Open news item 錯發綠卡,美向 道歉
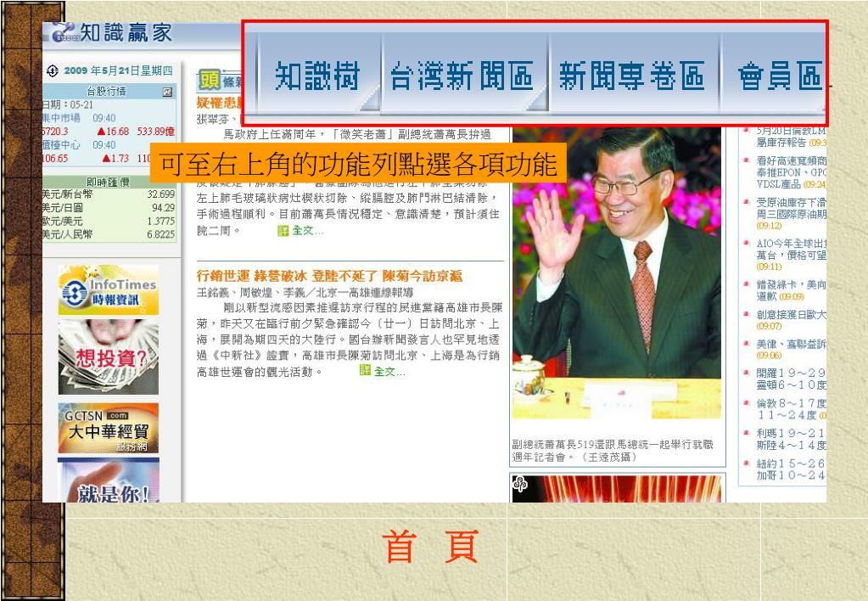The height and width of the screenshot is (601, 868). [x=791, y=290]
